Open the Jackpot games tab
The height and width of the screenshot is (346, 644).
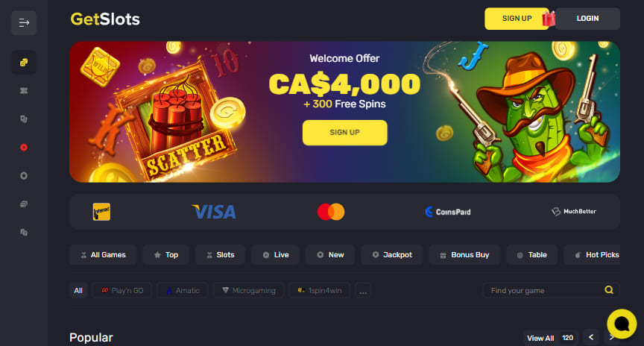pos(392,255)
